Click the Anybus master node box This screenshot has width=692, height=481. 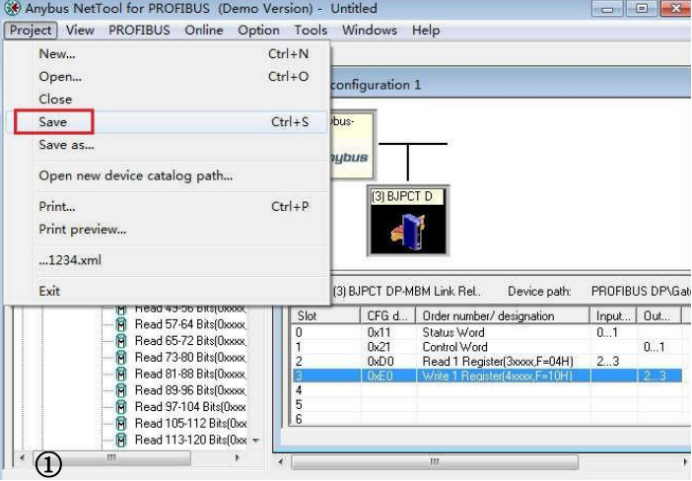tap(352, 146)
